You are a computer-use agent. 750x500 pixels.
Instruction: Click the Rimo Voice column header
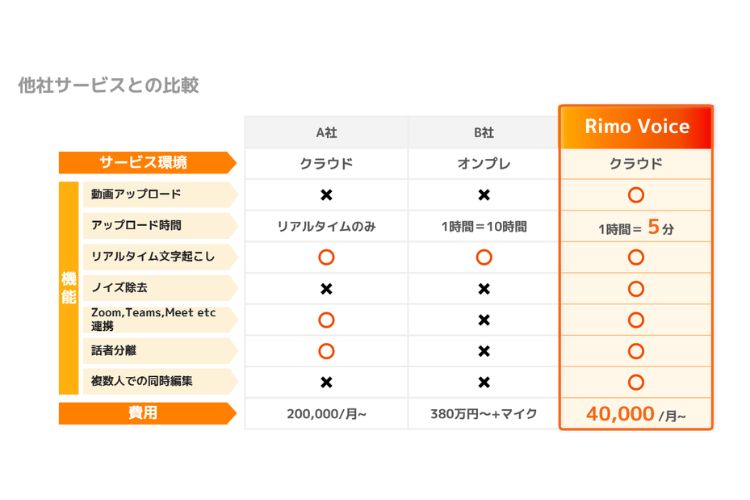(x=636, y=127)
